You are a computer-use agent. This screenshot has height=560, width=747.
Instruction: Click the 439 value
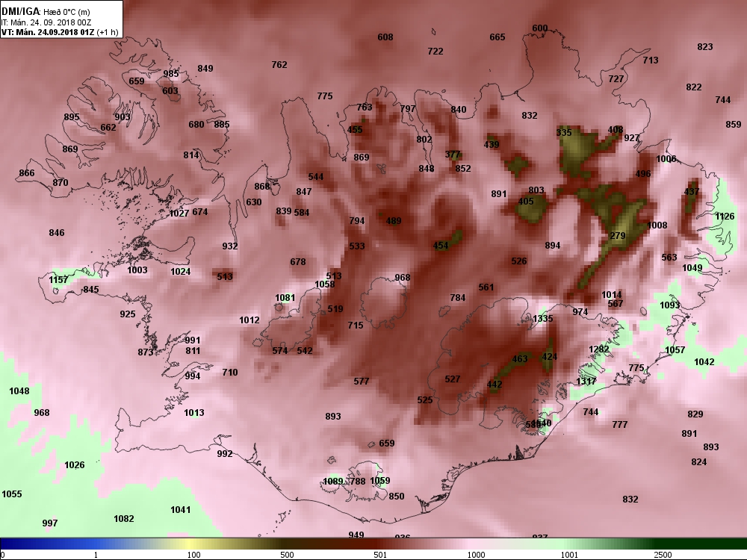492,144
